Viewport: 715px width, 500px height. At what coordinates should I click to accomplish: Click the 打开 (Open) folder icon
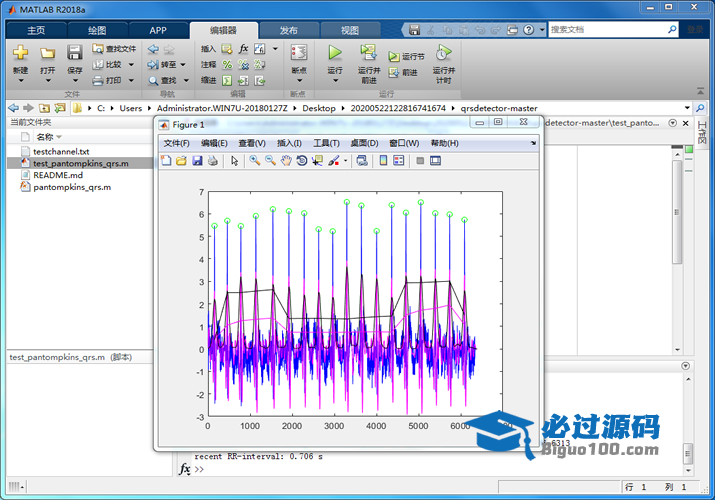point(47,53)
